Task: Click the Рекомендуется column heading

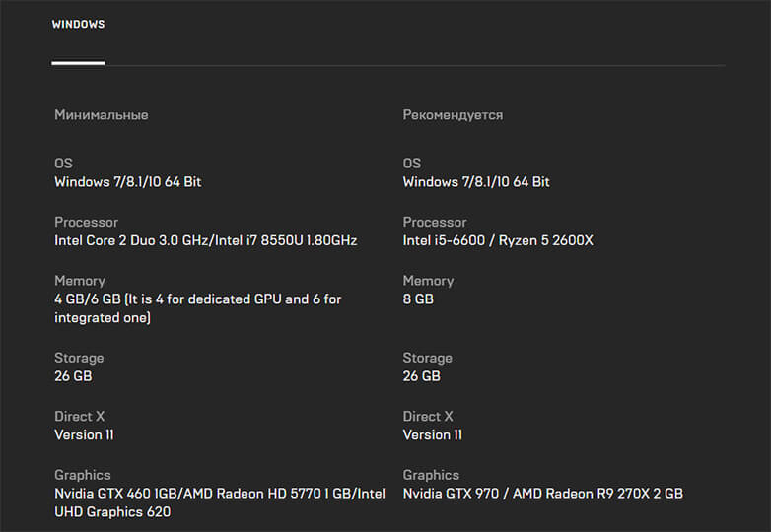Action: coord(453,115)
